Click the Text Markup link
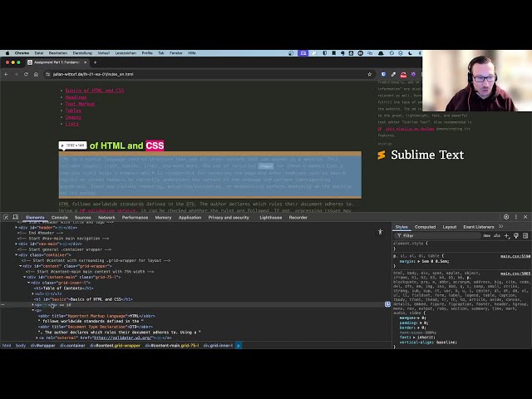Viewport: 532px width, 399px height. pyautogui.click(x=80, y=104)
